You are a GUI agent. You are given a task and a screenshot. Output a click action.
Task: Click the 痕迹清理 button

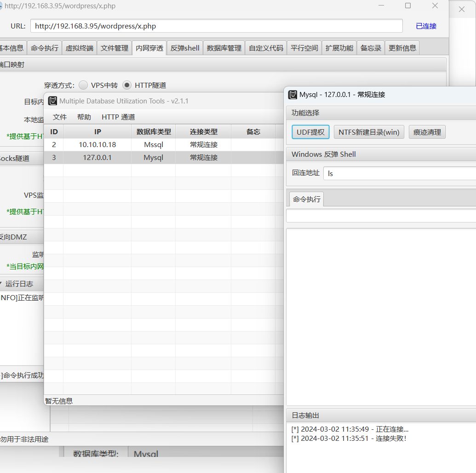coord(427,132)
